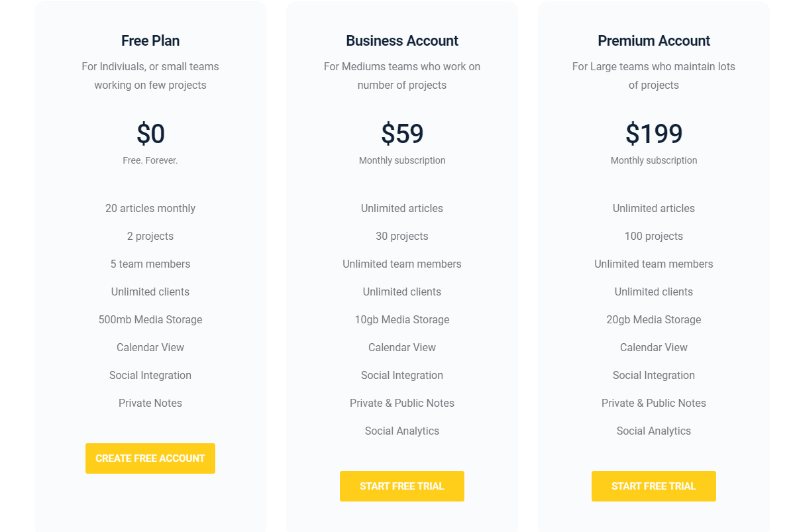Click the "Free. Forever." subtitle

(x=150, y=161)
